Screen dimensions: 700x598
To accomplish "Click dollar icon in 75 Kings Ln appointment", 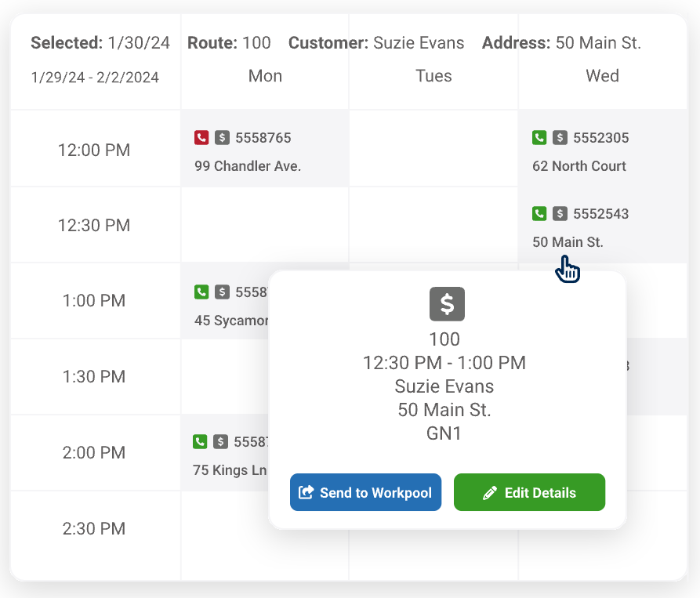I will 221,442.
